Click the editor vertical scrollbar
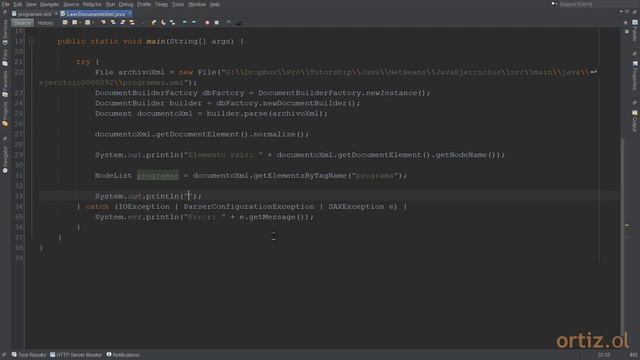The width and height of the screenshot is (640, 360). point(622,237)
